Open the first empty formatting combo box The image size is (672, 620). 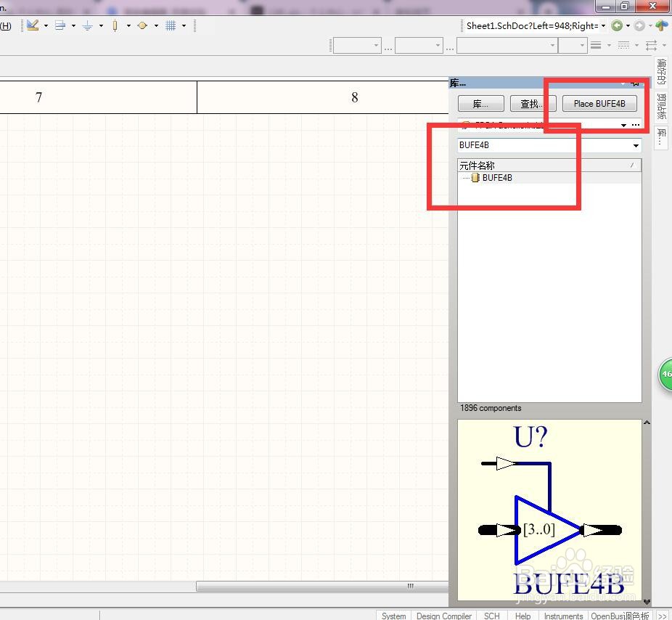coord(357,46)
